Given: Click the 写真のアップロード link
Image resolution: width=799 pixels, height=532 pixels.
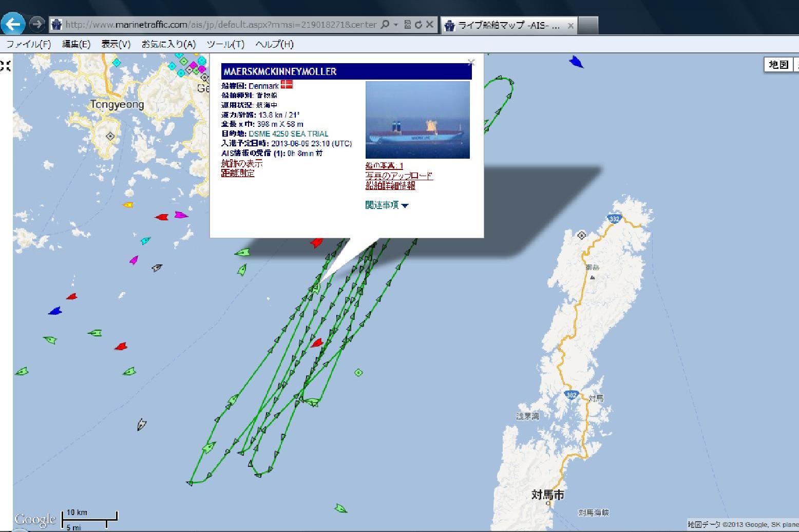Looking at the screenshot, I should 399,176.
